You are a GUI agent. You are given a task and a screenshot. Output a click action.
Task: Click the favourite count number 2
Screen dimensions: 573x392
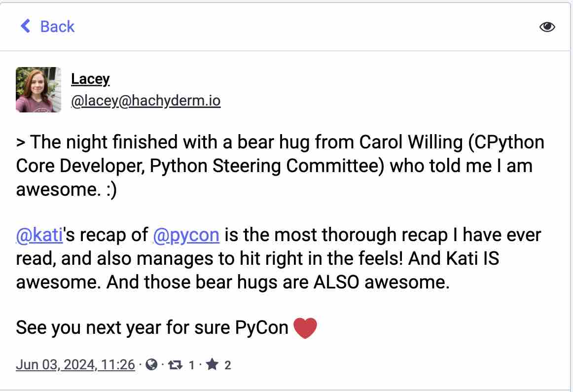point(228,365)
